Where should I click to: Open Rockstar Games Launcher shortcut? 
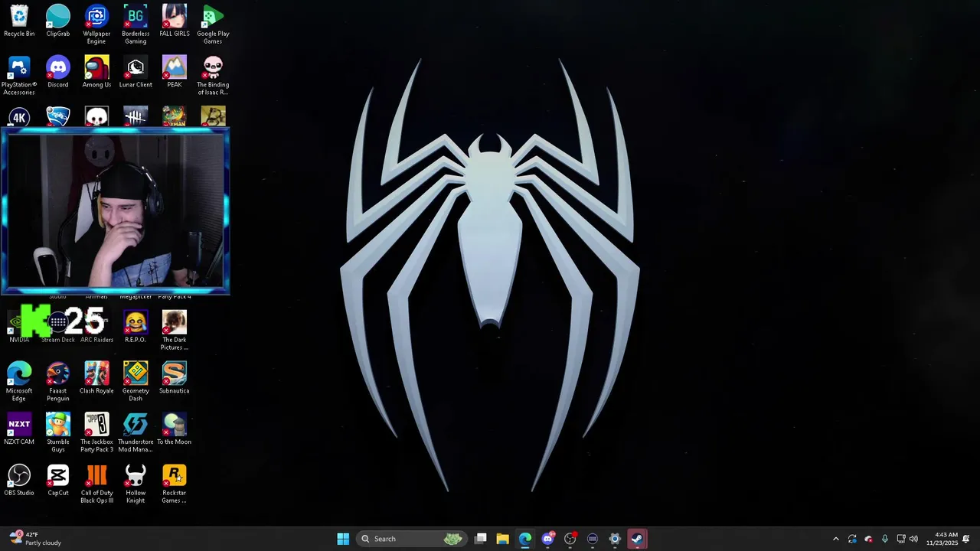click(x=175, y=484)
